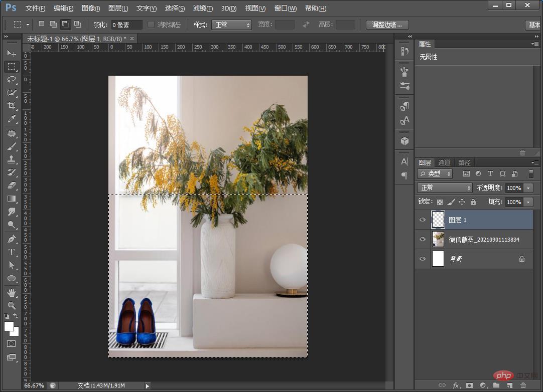Open the 样式 style dropdown
The width and height of the screenshot is (543, 392).
tap(231, 25)
